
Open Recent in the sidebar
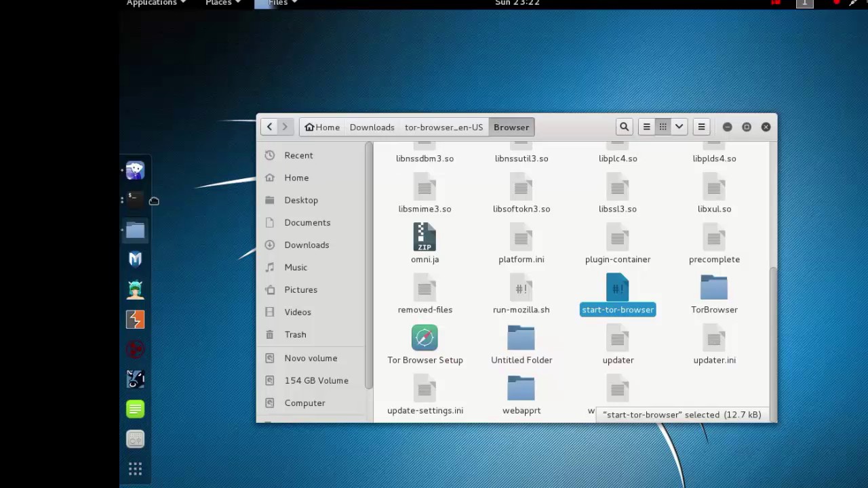(x=311, y=155)
